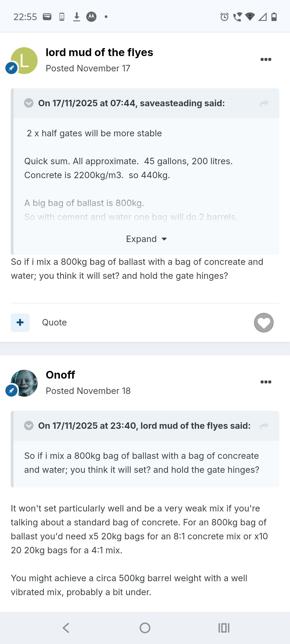Screen dimensions: 290x644
Task: Jump to lord mud's quoted post via arrow
Action: (x=264, y=426)
